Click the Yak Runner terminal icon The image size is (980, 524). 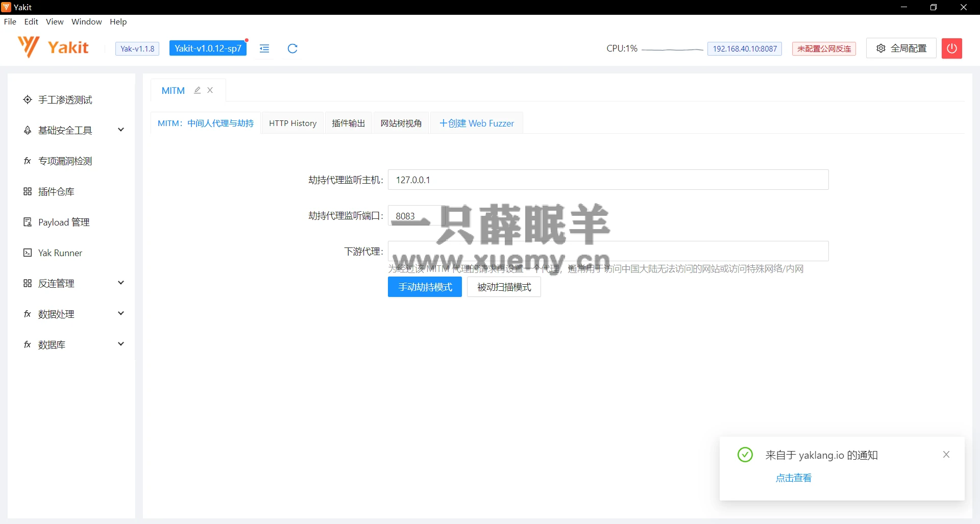pos(28,253)
